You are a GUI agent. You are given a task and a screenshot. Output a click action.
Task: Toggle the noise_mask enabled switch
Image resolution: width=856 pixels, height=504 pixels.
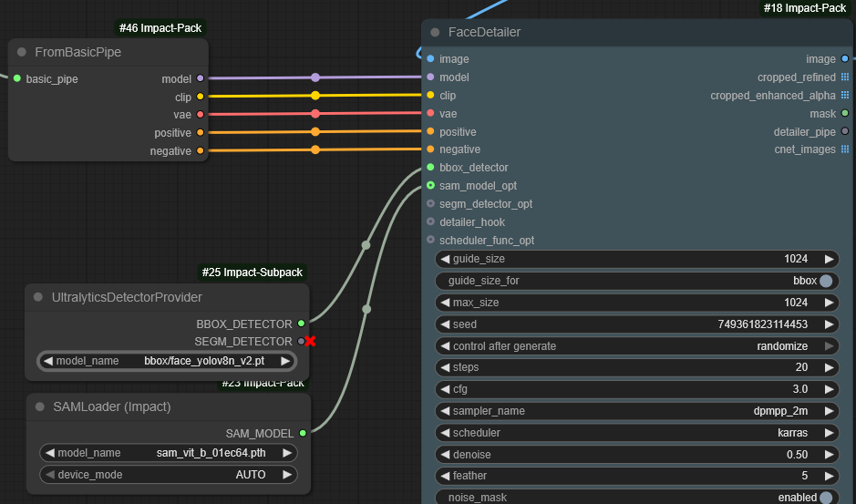click(x=825, y=497)
